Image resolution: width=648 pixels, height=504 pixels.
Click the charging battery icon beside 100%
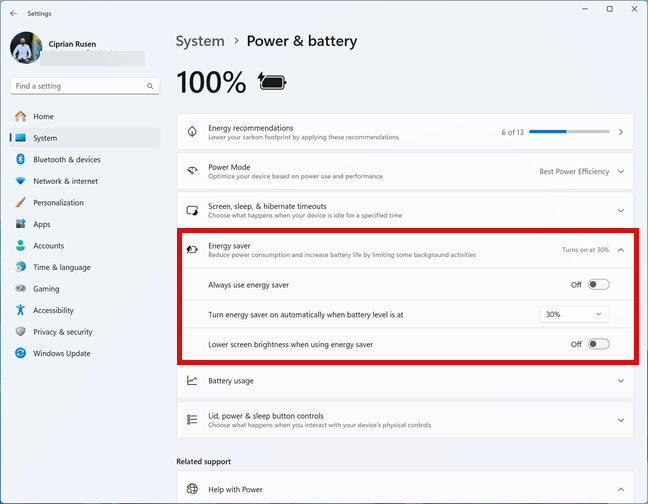tap(272, 81)
